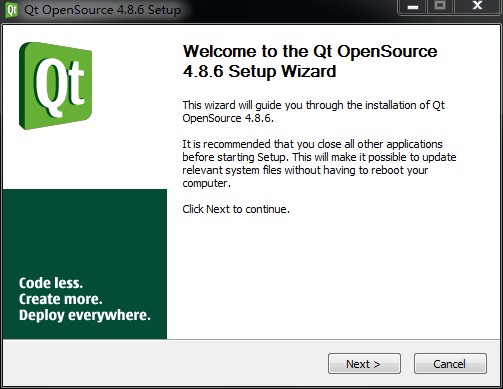Click the 'Code less.' slogan text

click(x=51, y=283)
